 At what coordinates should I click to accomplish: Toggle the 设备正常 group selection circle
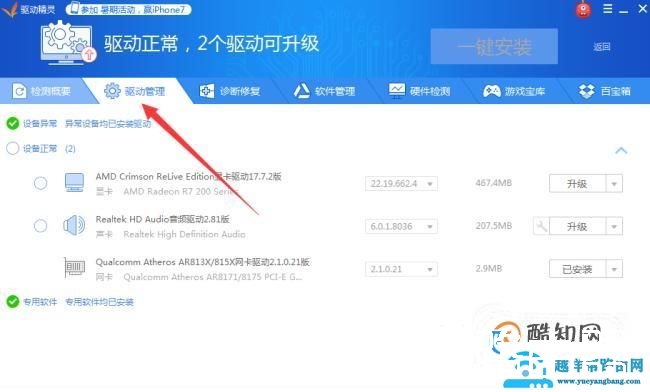[13, 148]
